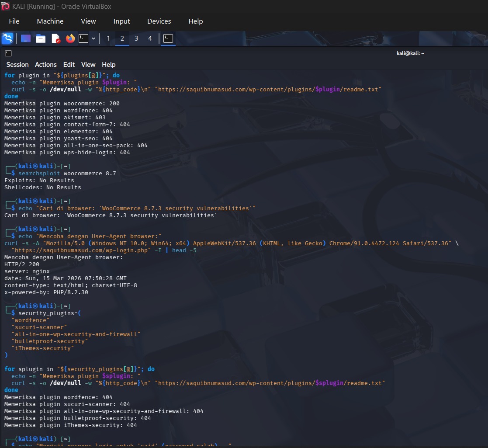Open the terminal Session menu
Viewport: 488px width, 448px height.
pos(17,65)
